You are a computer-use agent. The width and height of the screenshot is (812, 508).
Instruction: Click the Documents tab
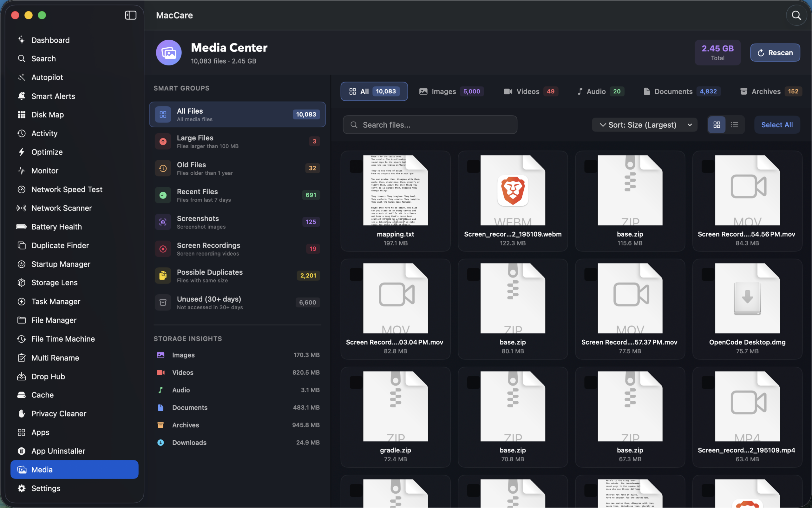[682, 91]
